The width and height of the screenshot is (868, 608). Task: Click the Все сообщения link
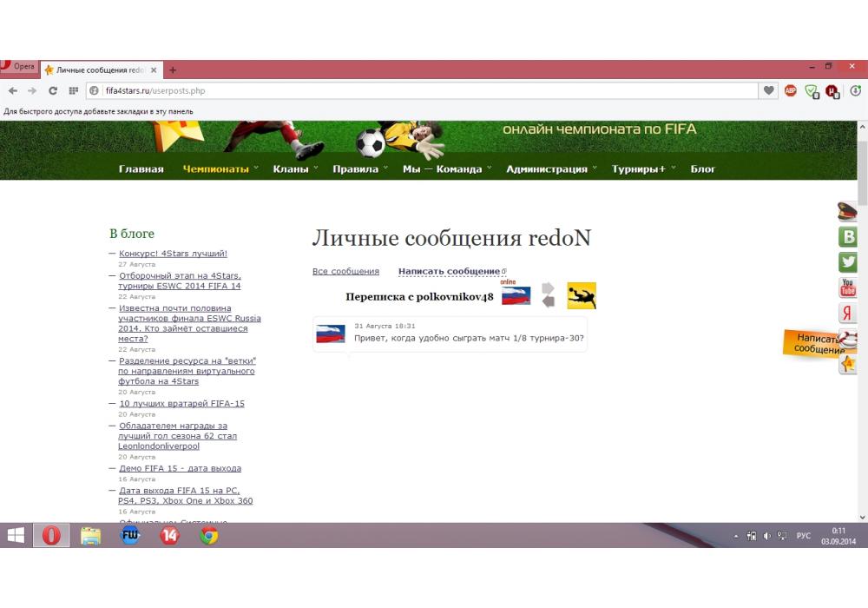[345, 272]
